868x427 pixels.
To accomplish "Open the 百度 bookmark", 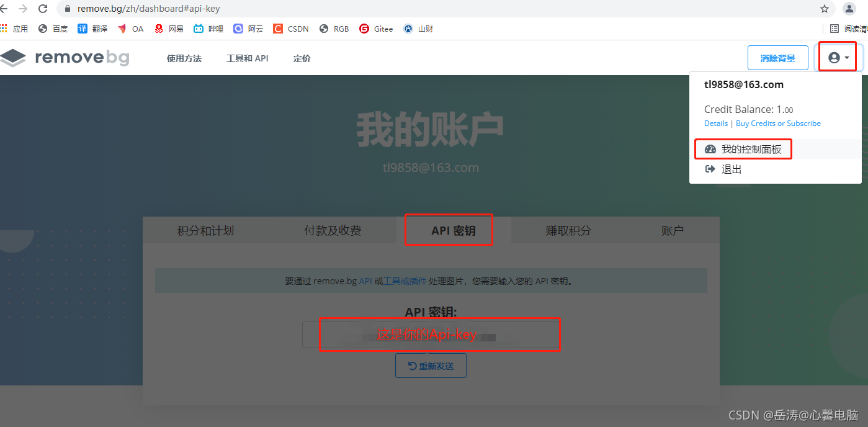I will (53, 29).
